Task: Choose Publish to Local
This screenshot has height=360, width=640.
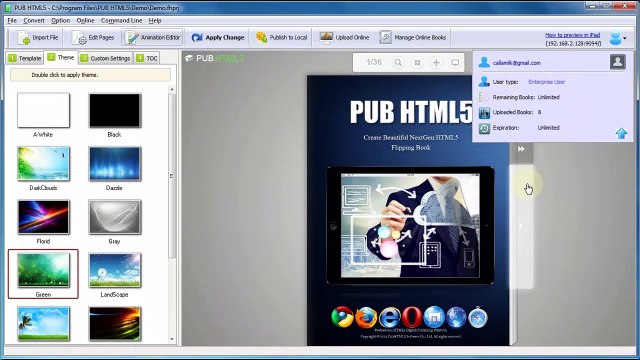Action: point(281,38)
